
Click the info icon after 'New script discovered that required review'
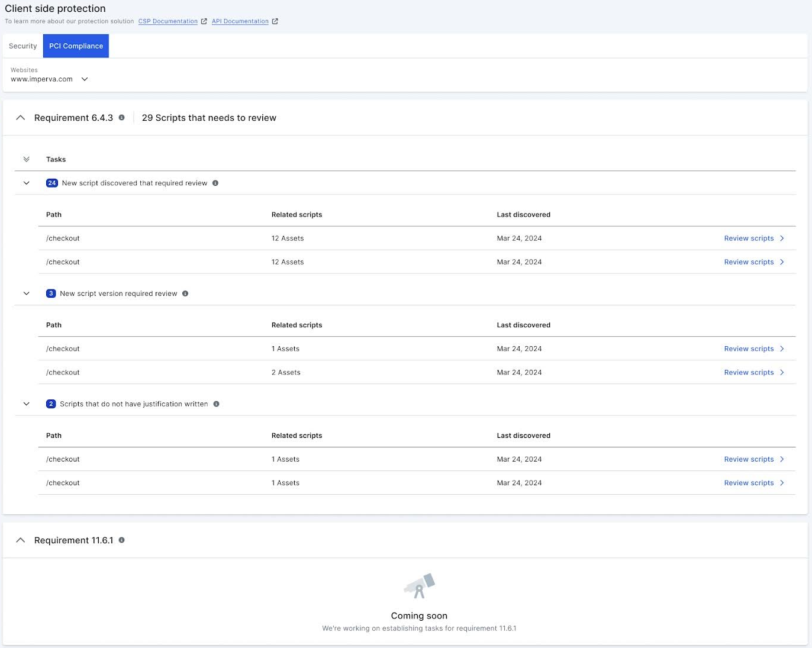pos(215,183)
